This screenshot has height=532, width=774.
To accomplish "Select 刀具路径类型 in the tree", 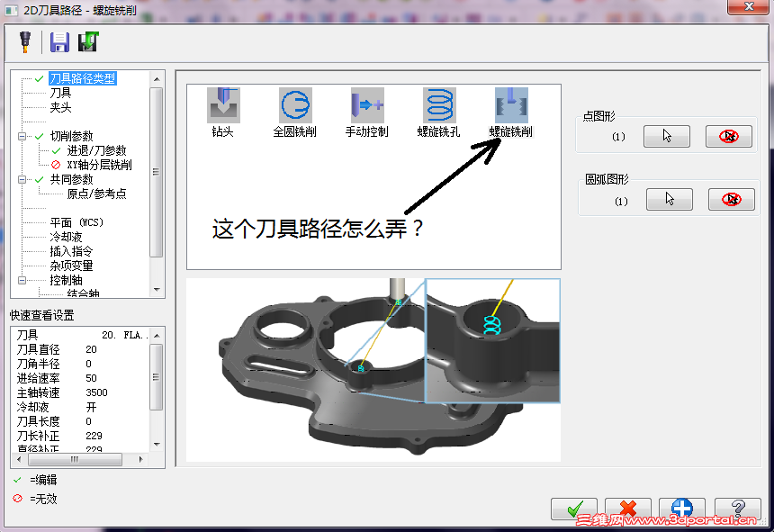I will tap(83, 78).
